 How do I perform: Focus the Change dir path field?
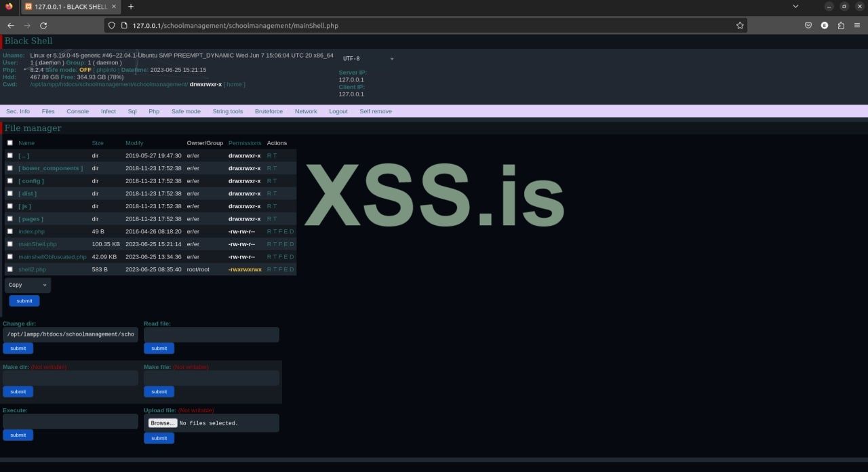(x=71, y=334)
